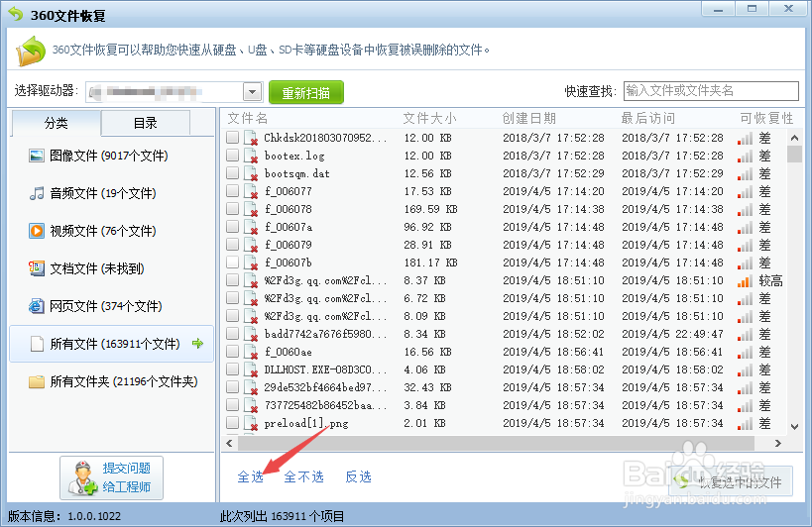Click deleted file icon of f_006077

pos(251,191)
